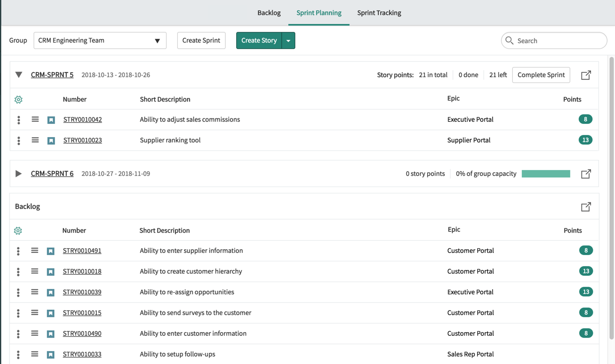Open the three-dot menu for STRY0010023
The image size is (615, 364).
(19, 141)
